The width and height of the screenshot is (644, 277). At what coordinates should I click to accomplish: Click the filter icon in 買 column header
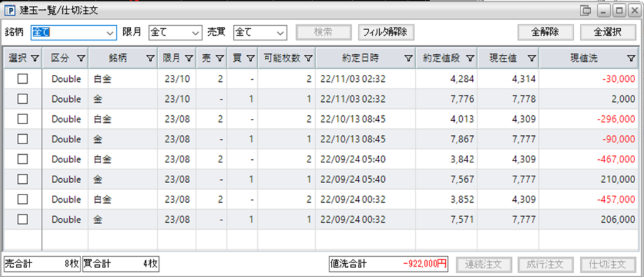pos(250,59)
